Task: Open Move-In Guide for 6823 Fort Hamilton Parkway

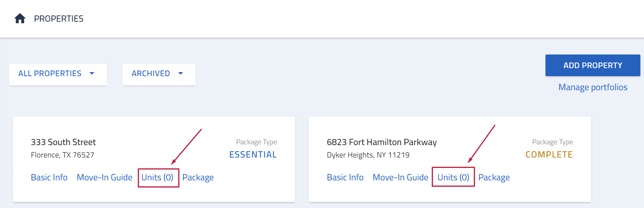Action: click(400, 177)
